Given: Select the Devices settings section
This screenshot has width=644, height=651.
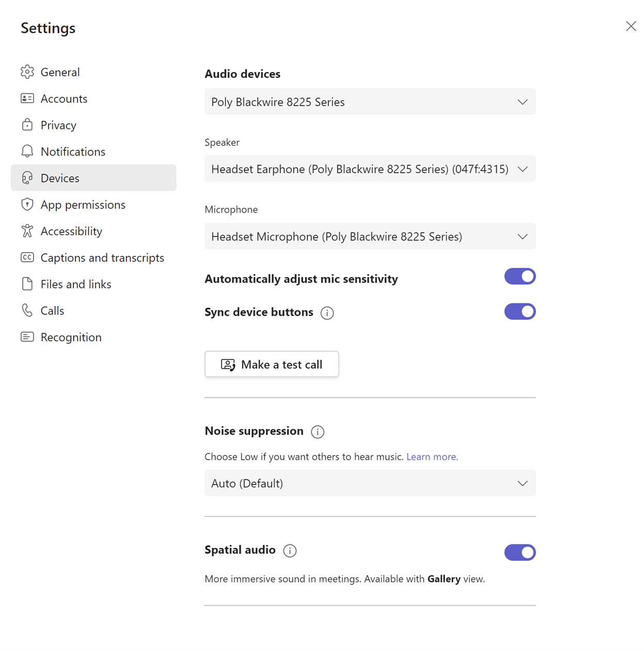Looking at the screenshot, I should 93,178.
